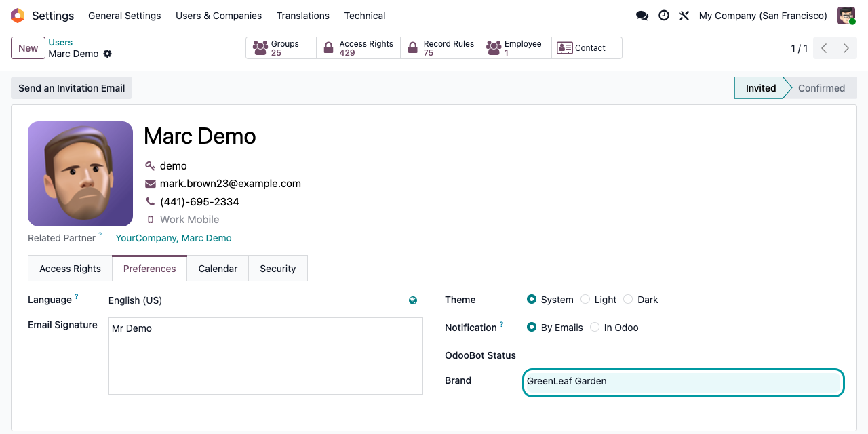The height and width of the screenshot is (434, 868).
Task: Open the conversations chat icon
Action: [x=642, y=16]
